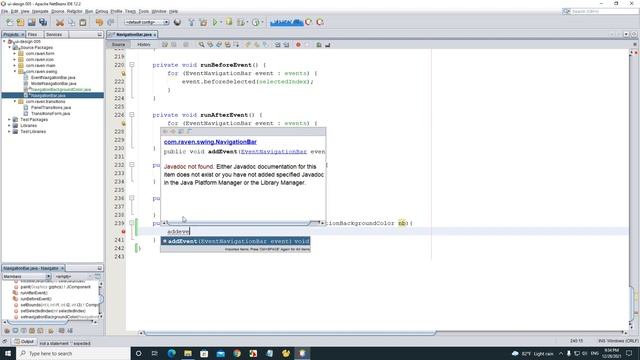The image size is (640, 360).
Task: Click the Paste toolbar icon
Action: point(82,22)
